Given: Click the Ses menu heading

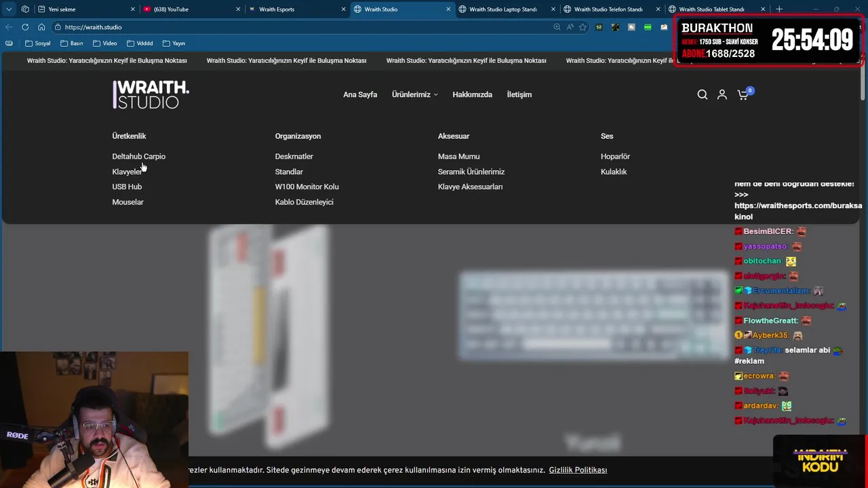Looking at the screenshot, I should 606,136.
